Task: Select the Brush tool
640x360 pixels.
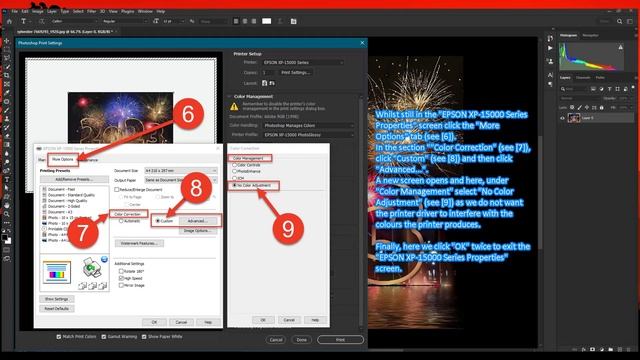Action: 7,110
